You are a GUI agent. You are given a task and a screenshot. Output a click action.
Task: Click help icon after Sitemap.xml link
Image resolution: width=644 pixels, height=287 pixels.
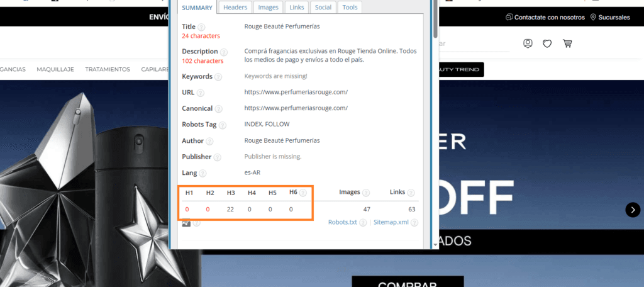414,222
